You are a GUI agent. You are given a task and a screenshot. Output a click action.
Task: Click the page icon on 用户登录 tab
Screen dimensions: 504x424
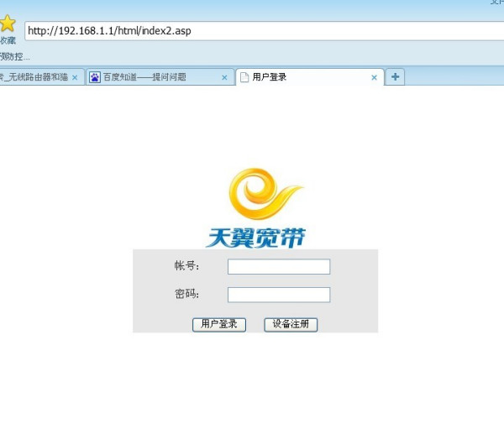(x=244, y=77)
